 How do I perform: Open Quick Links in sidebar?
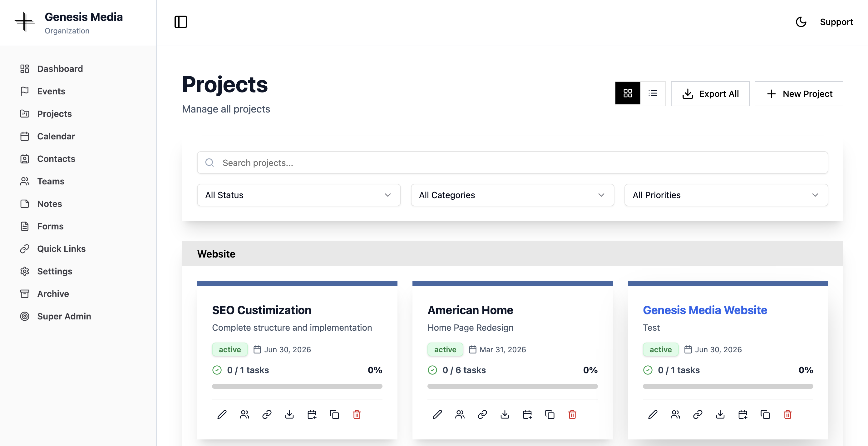tap(78, 249)
